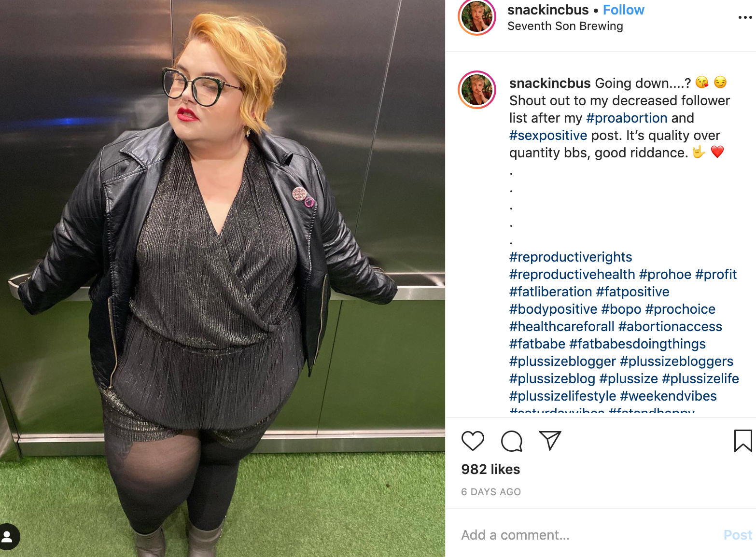This screenshot has width=756, height=557.
Task: Open the snackincbus header profile picture
Action: pos(477,17)
